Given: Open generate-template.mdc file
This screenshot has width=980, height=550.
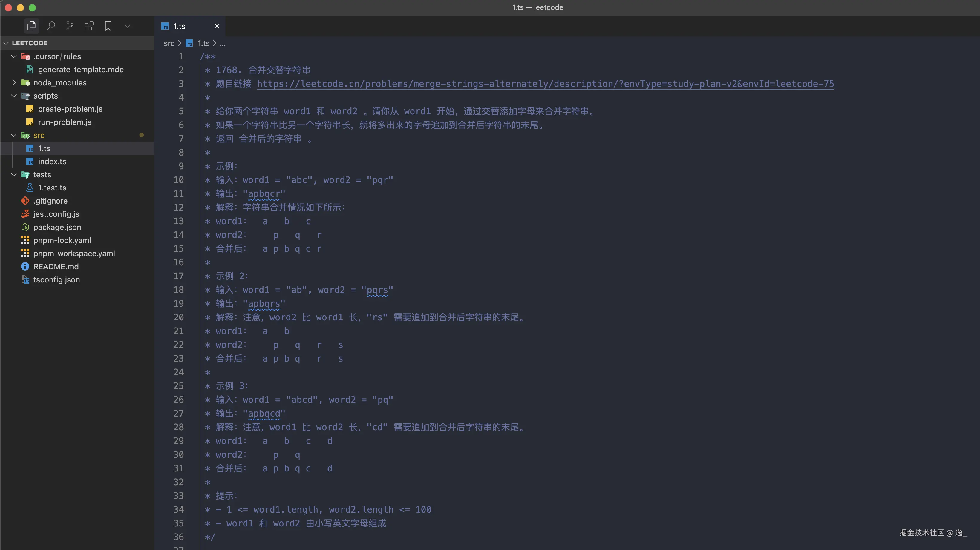Looking at the screenshot, I should click(81, 70).
